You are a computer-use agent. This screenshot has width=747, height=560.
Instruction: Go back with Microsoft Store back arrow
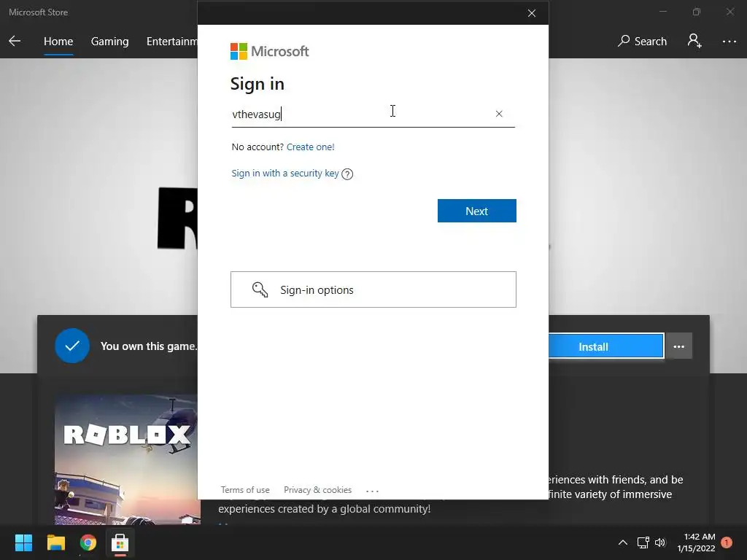point(15,42)
